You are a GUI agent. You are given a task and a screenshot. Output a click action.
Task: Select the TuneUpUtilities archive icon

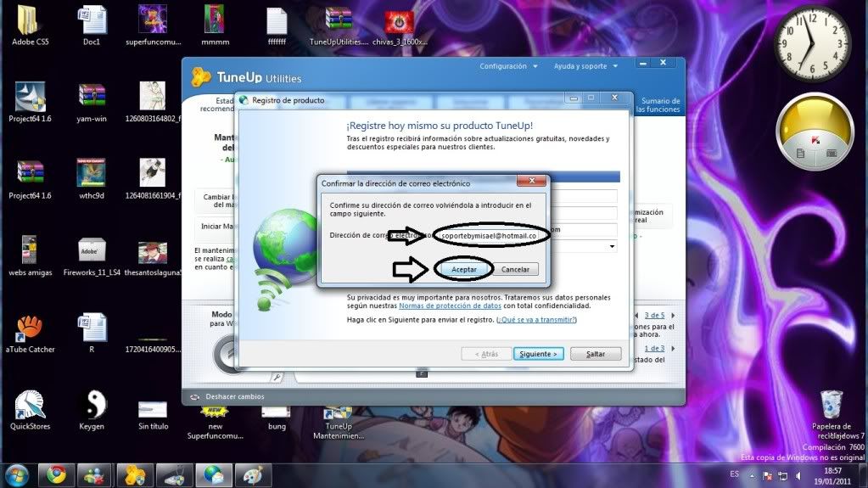tap(339, 25)
